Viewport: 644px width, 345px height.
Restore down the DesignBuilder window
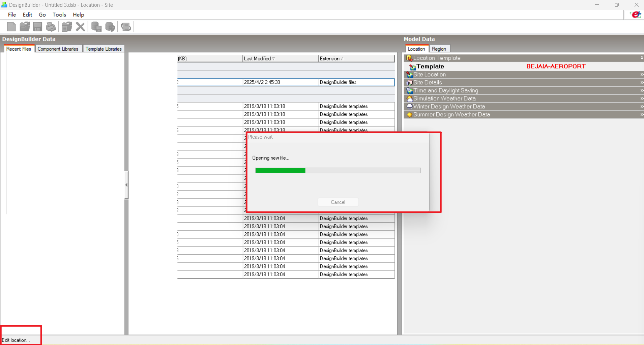pos(617,5)
